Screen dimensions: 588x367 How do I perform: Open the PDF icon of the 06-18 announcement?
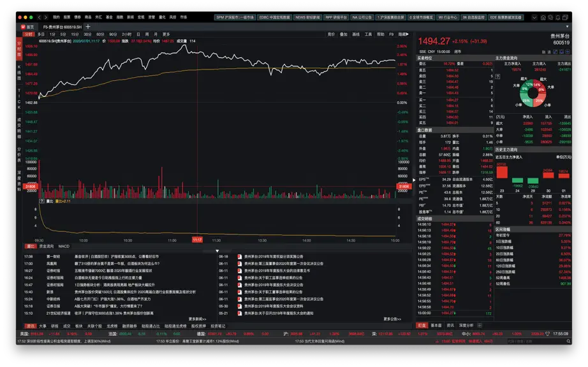click(x=239, y=257)
